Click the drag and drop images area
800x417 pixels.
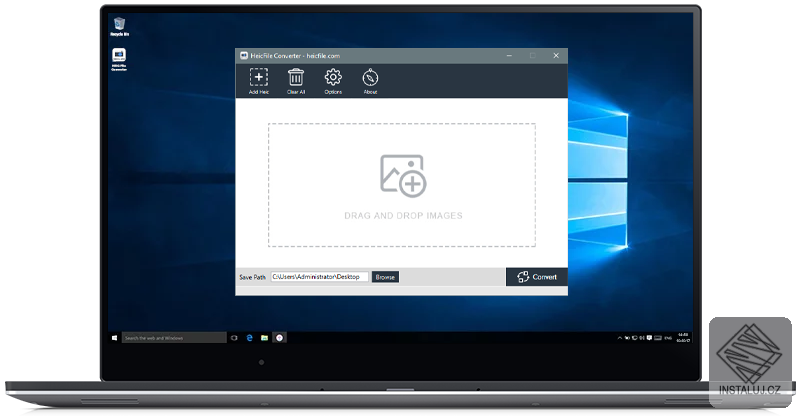tap(402, 185)
